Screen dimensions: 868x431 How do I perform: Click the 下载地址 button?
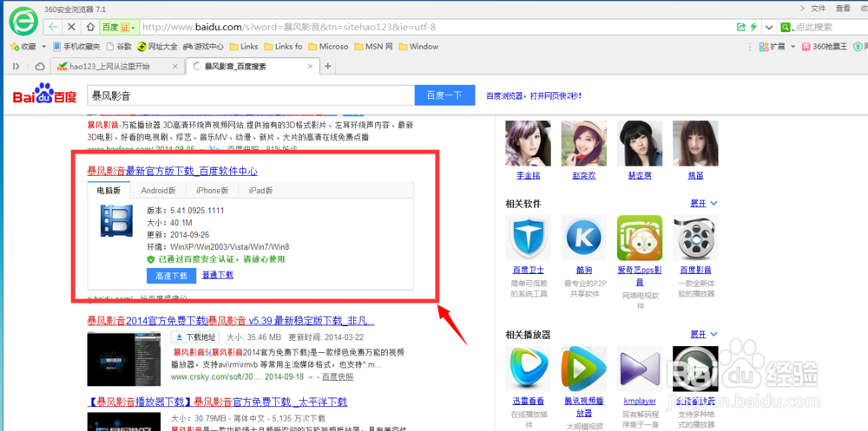click(x=195, y=337)
